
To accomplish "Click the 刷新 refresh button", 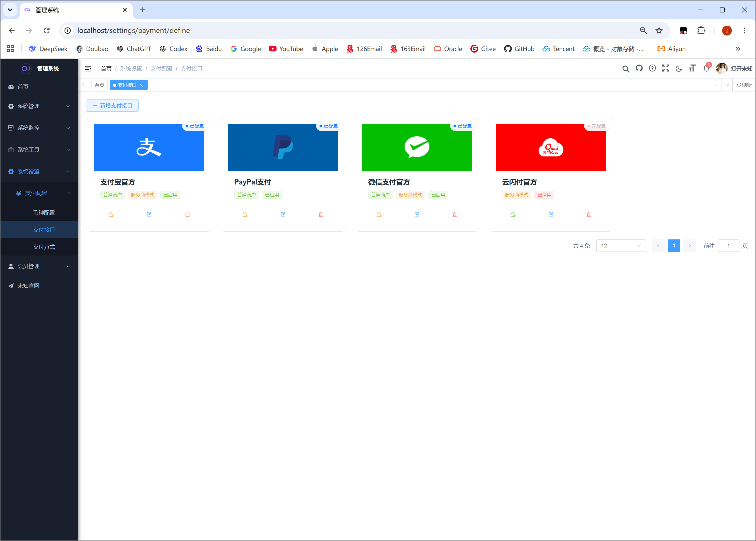I will (x=744, y=85).
